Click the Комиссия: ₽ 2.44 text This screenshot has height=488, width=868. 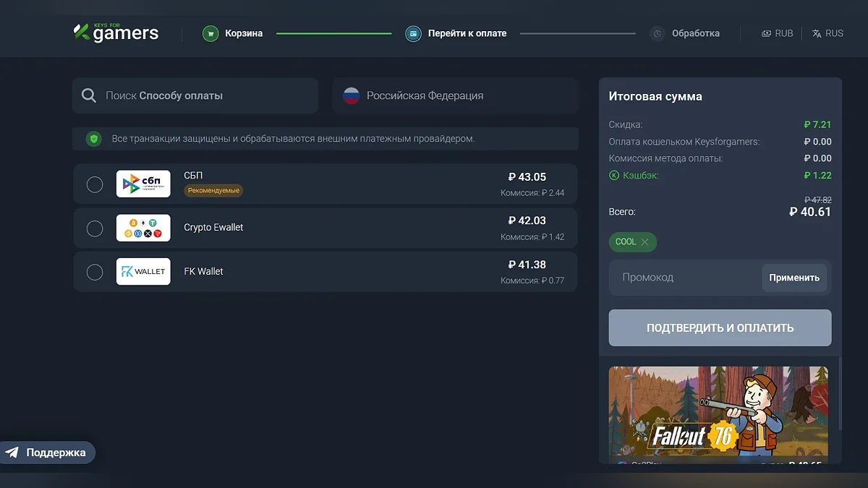(532, 193)
